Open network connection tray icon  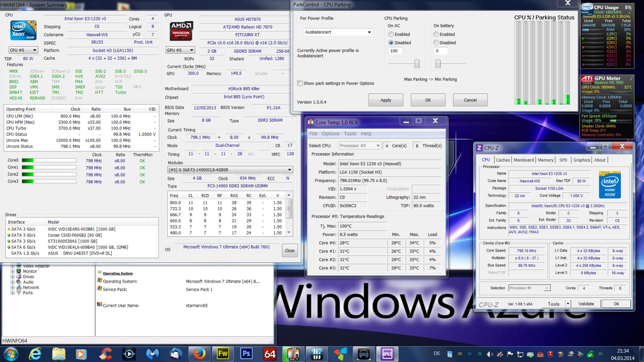point(520,354)
